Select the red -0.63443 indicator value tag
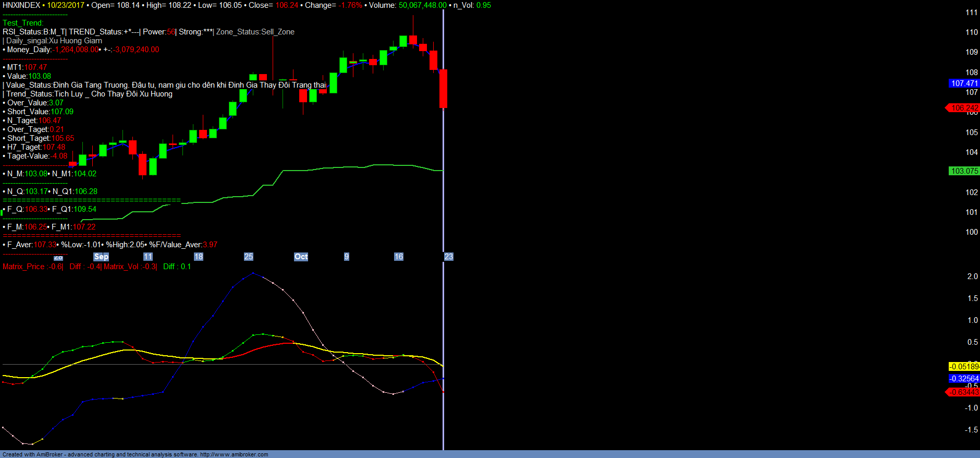Image resolution: width=980 pixels, height=458 pixels. [x=964, y=392]
